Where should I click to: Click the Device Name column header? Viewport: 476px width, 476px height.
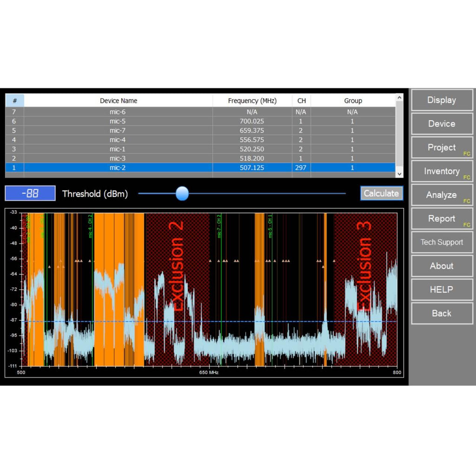pos(119,100)
